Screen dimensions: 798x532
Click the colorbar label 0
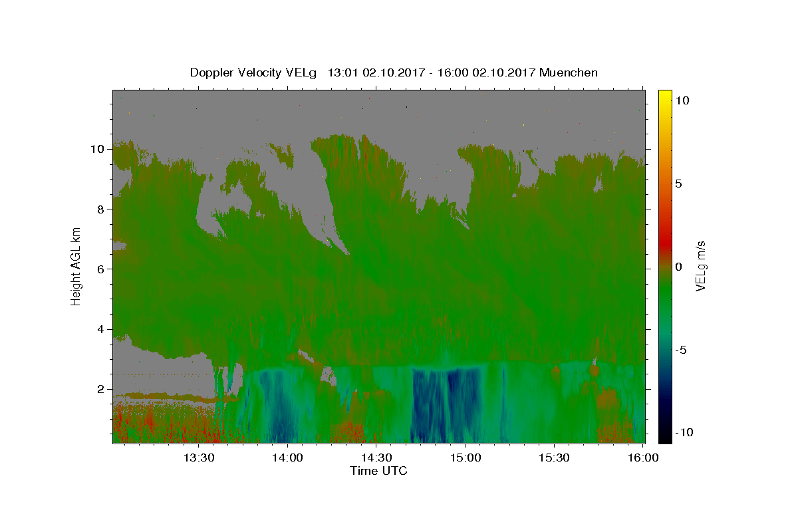(678, 267)
